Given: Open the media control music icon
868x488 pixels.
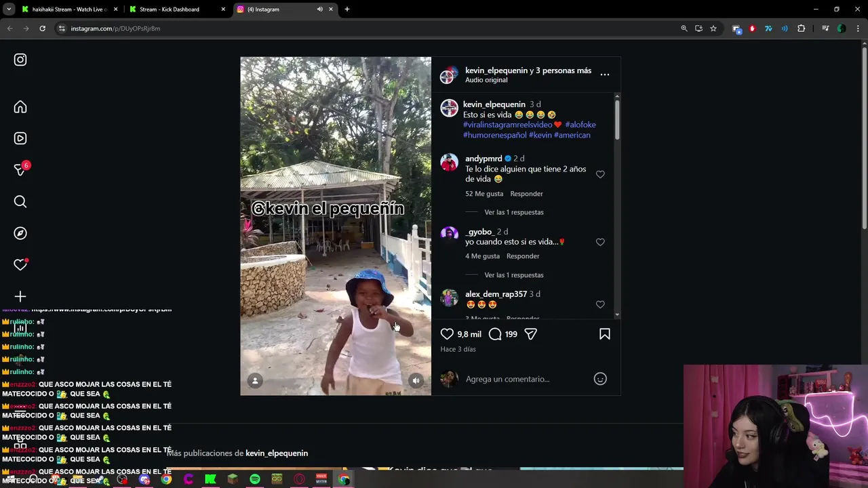Looking at the screenshot, I should tap(825, 28).
